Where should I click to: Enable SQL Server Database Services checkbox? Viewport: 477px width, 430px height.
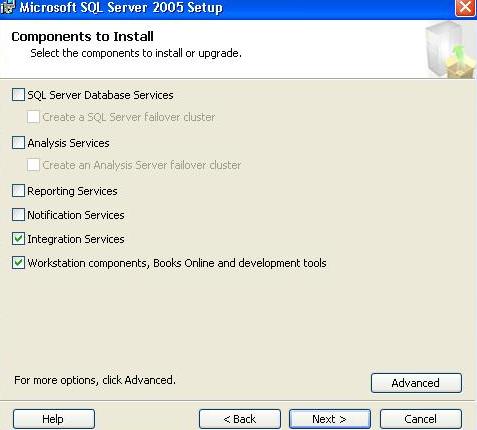click(x=18, y=95)
